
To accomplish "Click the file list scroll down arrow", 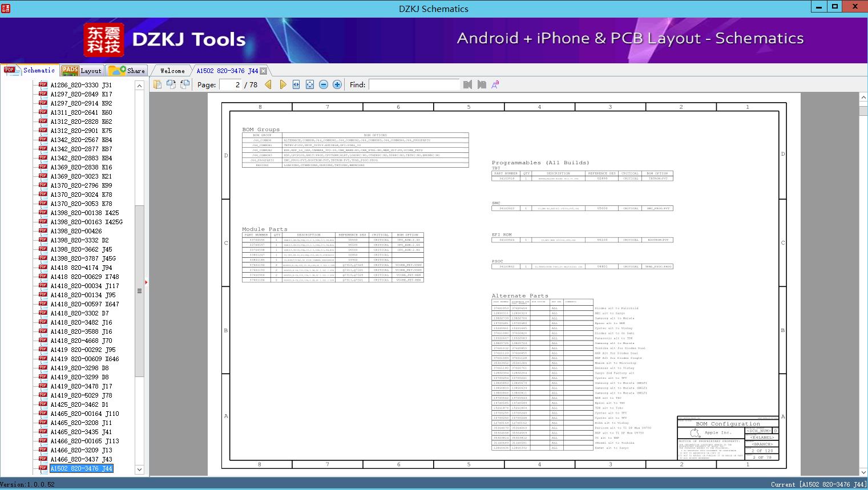I will [x=139, y=469].
